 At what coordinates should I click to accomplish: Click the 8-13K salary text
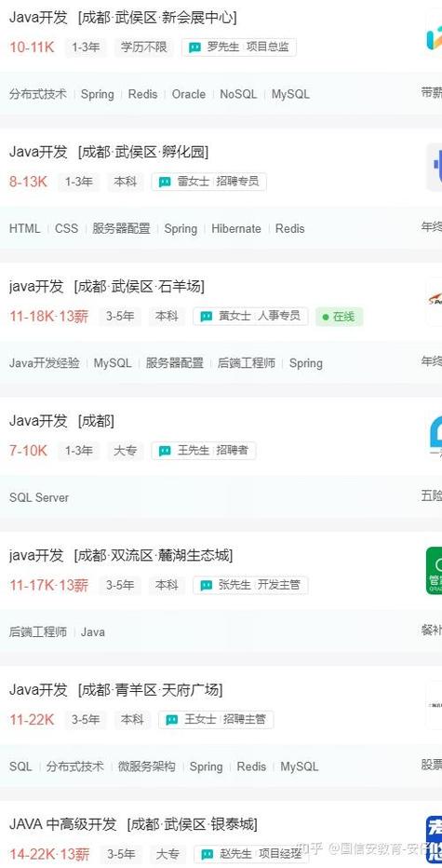(28, 183)
